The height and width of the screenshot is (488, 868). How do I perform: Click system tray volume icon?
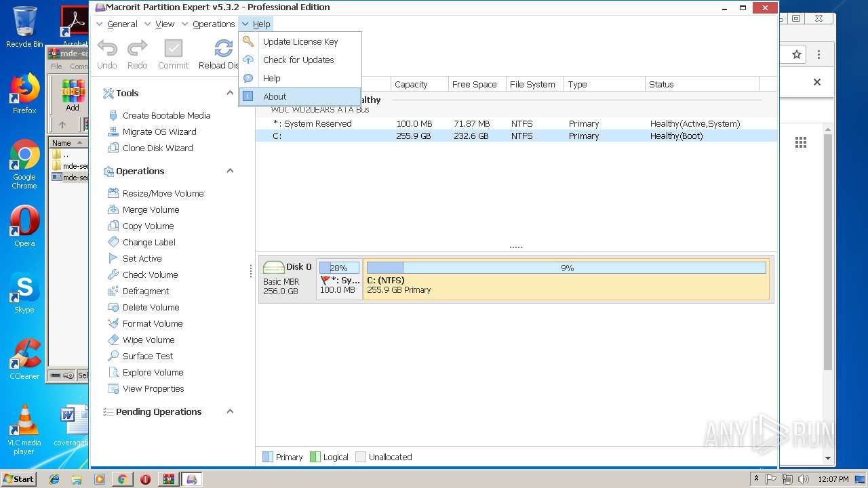tap(804, 479)
